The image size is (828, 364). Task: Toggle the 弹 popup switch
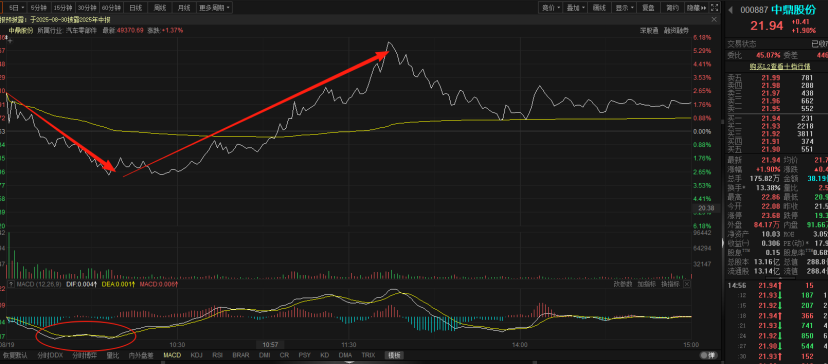[x=709, y=356]
